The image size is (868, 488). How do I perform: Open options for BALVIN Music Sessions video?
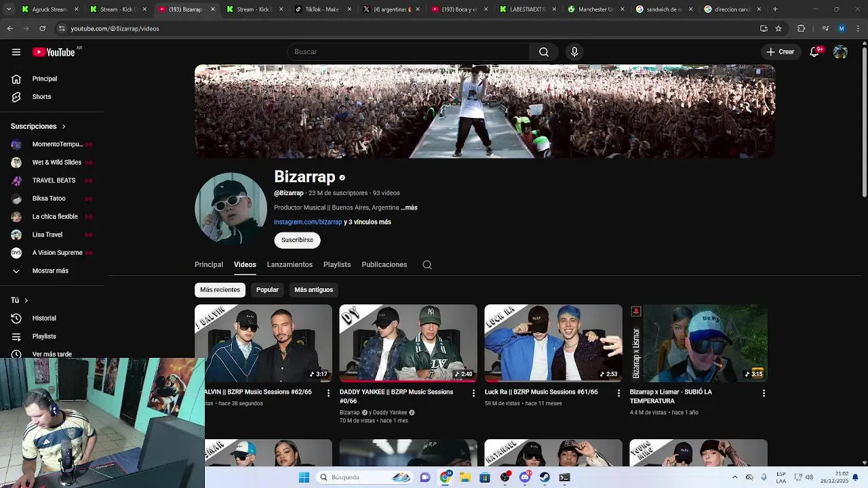click(x=328, y=393)
